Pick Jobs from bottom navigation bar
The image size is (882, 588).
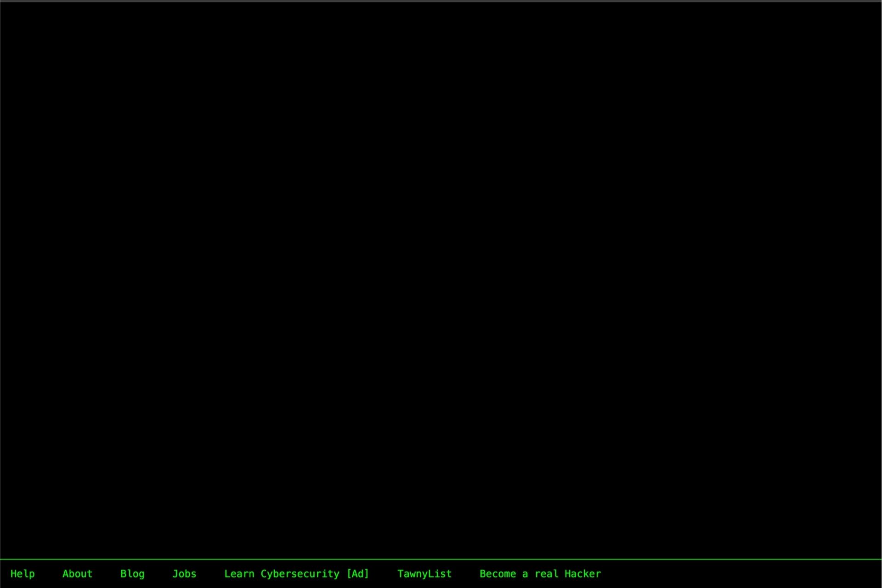click(x=184, y=574)
